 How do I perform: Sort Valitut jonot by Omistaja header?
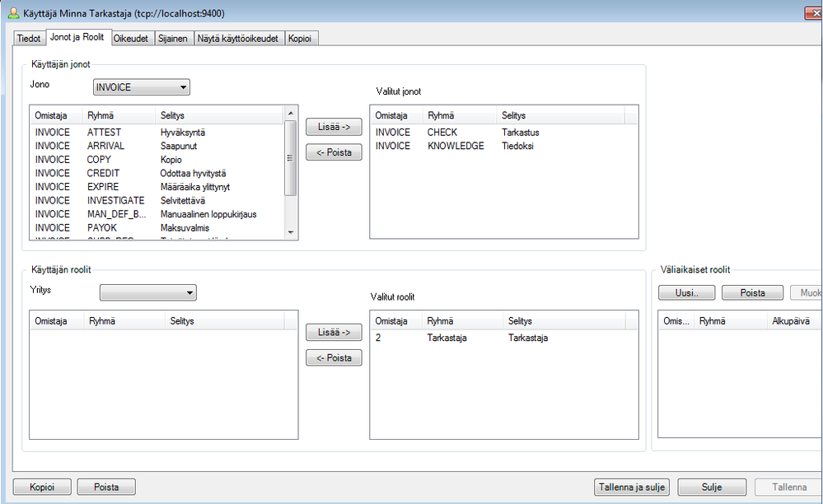click(x=397, y=116)
